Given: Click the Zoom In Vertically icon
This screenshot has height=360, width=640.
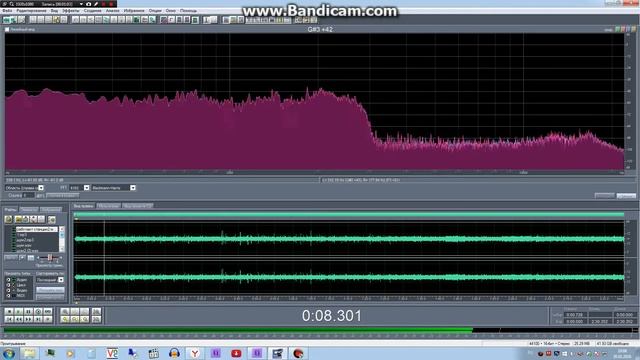Looking at the screenshot, I should 96,312.
